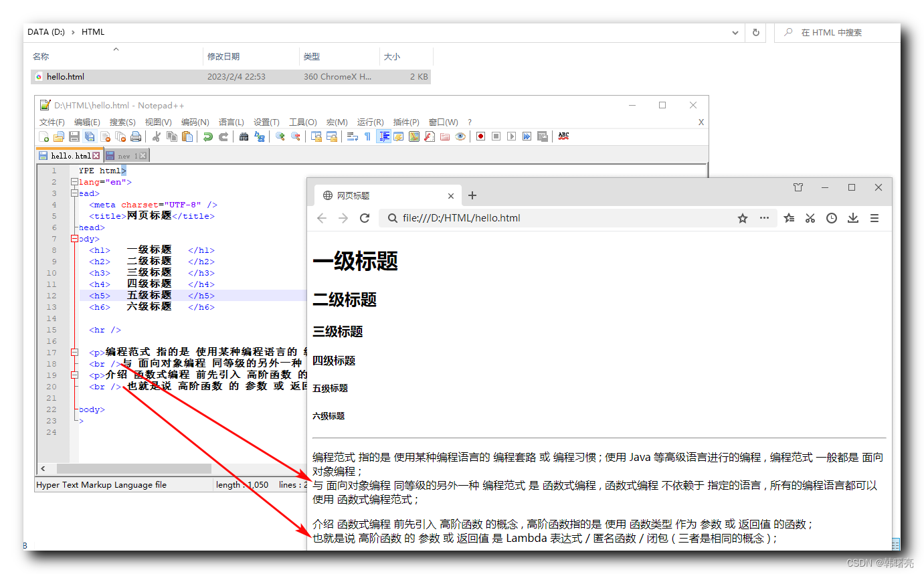
Task: Collapse red fold marker on body line 7
Action: point(74,239)
